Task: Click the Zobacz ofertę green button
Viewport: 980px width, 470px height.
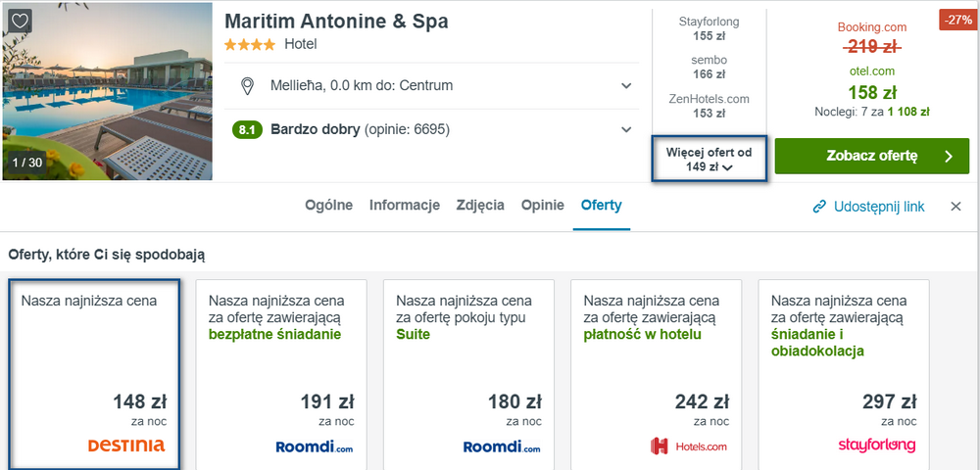Action: click(x=872, y=156)
